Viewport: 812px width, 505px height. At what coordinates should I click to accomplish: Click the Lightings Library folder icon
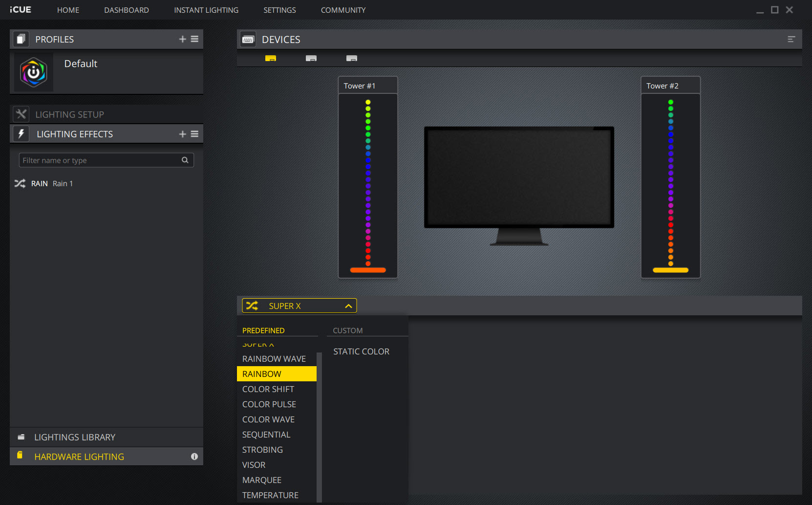(21, 437)
